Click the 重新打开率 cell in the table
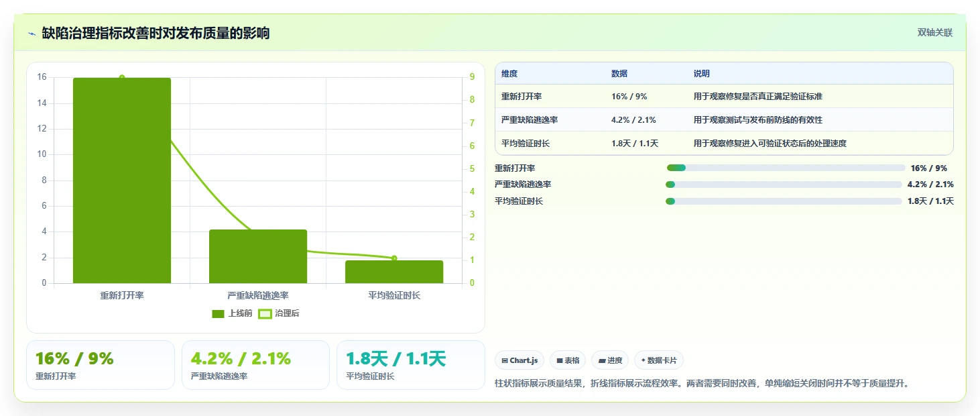 coord(522,97)
